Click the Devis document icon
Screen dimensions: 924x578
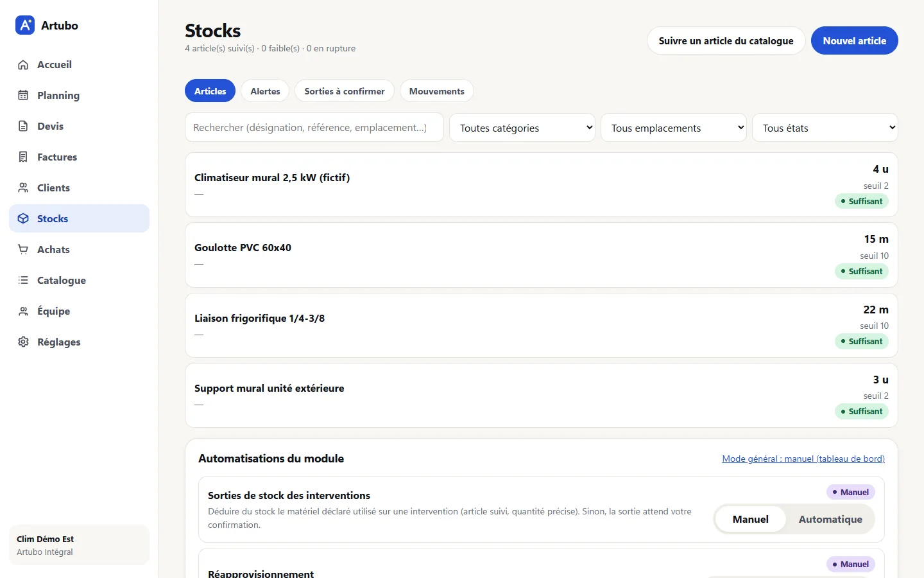[23, 126]
